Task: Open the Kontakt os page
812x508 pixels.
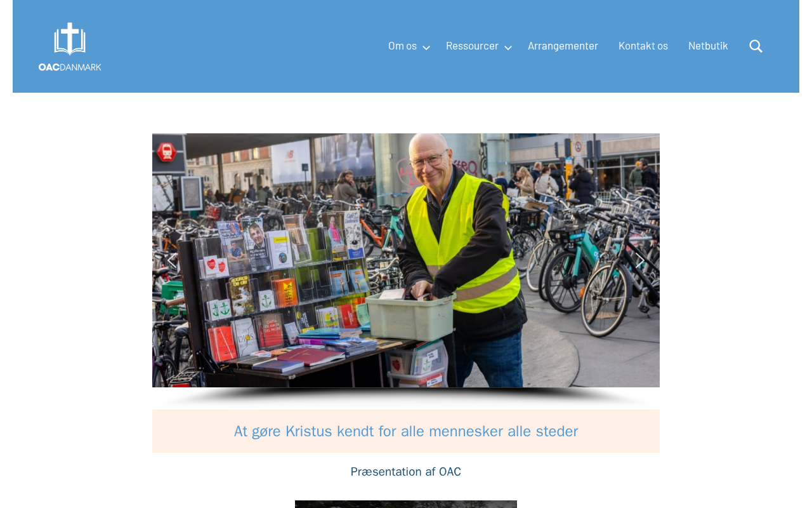Action: 643,46
